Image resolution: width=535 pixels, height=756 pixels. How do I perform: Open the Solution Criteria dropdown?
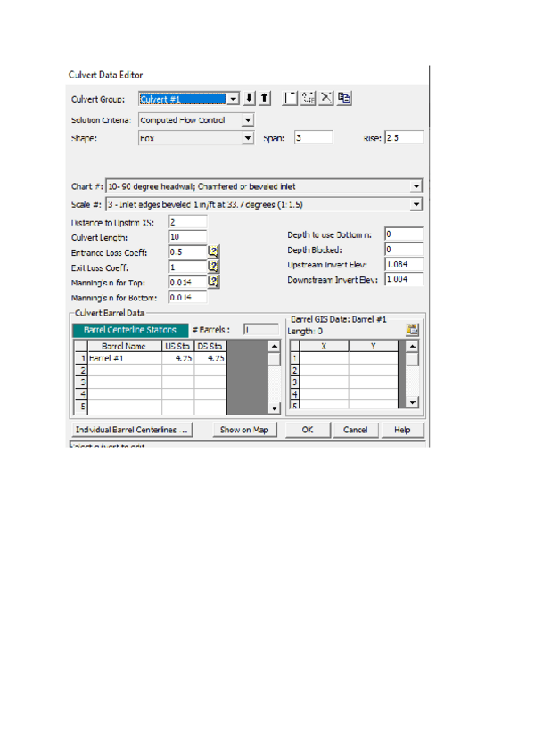[248, 119]
